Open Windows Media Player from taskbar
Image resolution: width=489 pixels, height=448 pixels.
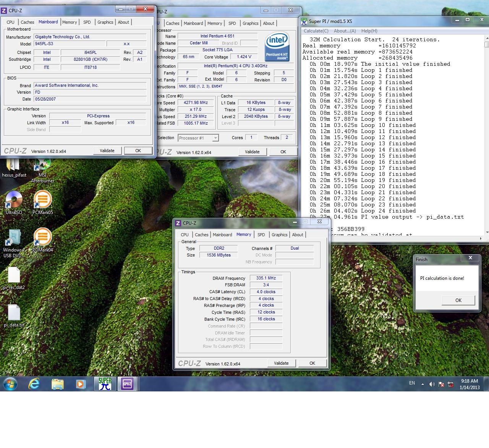point(81,384)
